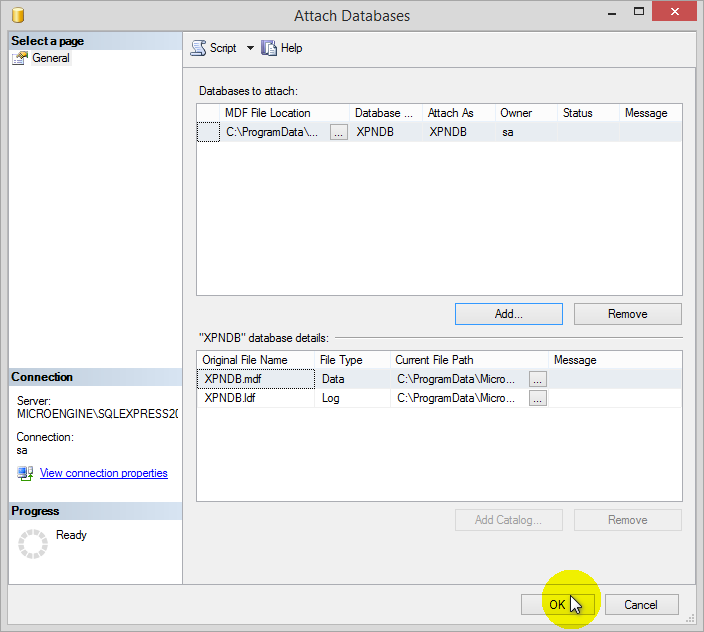Cancel the Attach Databases dialog
The image size is (704, 632).
(640, 604)
